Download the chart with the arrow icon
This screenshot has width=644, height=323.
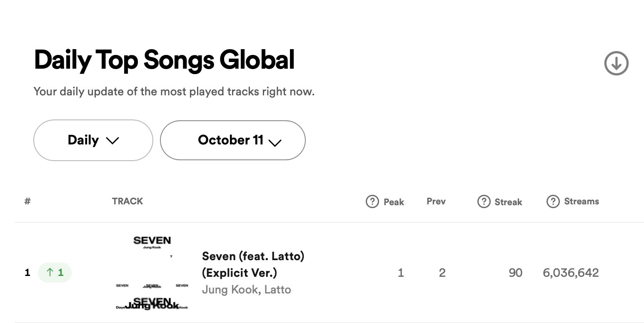point(616,63)
